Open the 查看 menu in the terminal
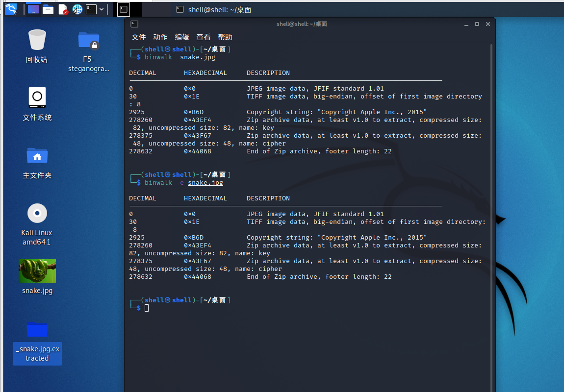The image size is (564, 392). coord(203,37)
